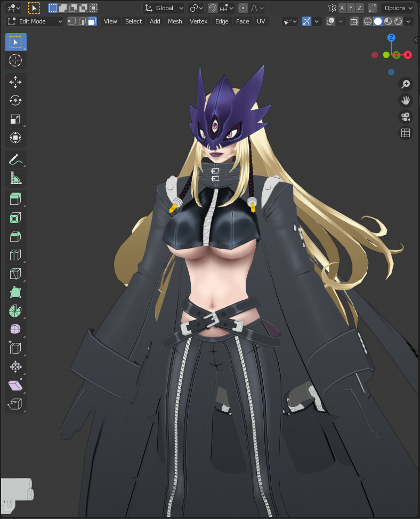
Task: Open the Edit Mode dropdown
Action: pyautogui.click(x=35, y=21)
